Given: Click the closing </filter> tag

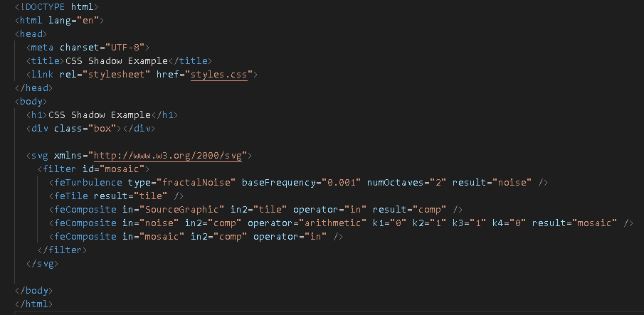Looking at the screenshot, I should pyautogui.click(x=62, y=250).
